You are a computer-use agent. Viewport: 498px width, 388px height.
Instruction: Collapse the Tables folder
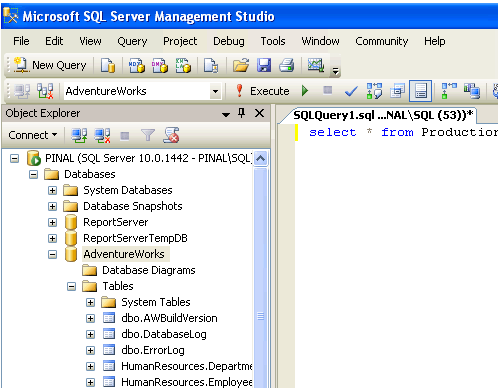(71, 286)
